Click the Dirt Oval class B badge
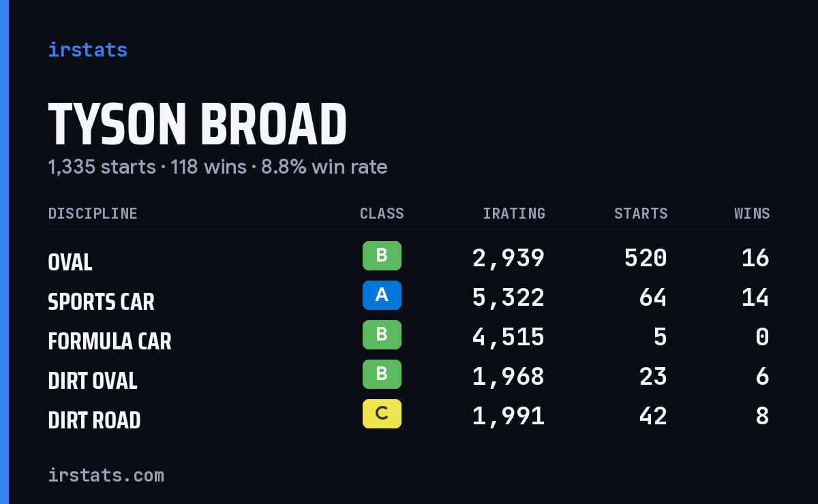The image size is (818, 504). coord(382,375)
